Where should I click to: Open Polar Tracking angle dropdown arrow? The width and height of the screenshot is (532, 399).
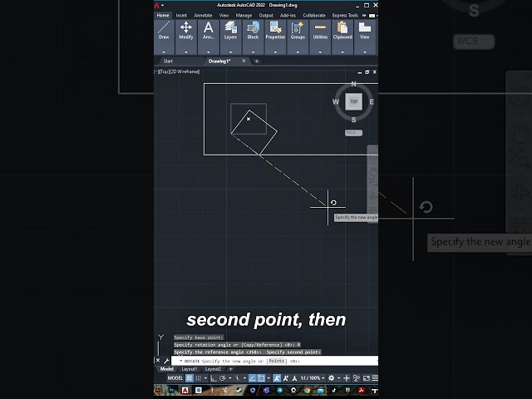pyautogui.click(x=230, y=378)
